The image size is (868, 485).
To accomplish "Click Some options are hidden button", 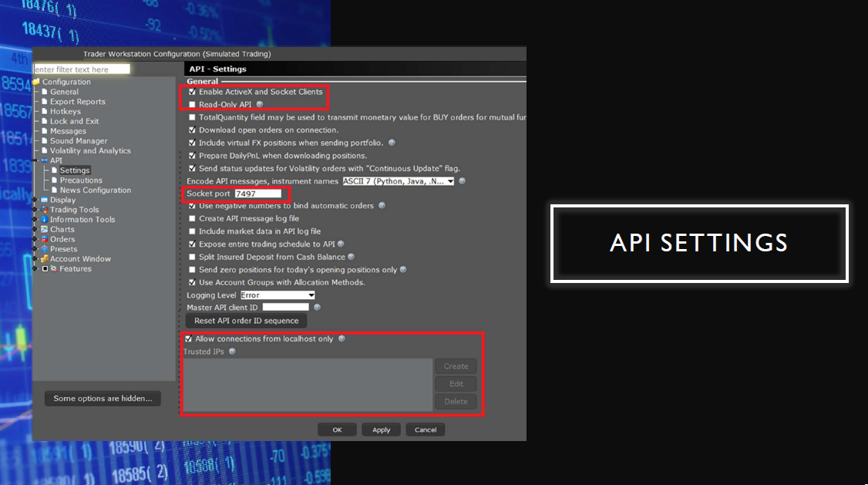I will (x=103, y=399).
